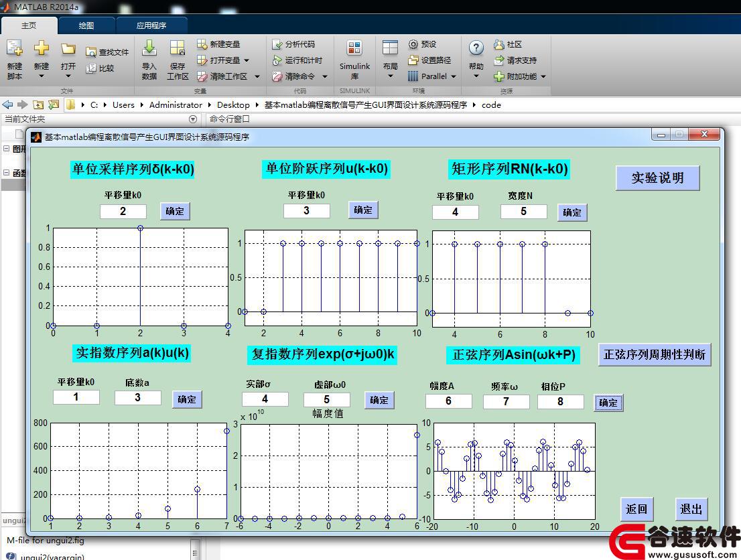The height and width of the screenshot is (560, 741).
Task: Click the Add-Ons icon
Action: click(x=499, y=76)
